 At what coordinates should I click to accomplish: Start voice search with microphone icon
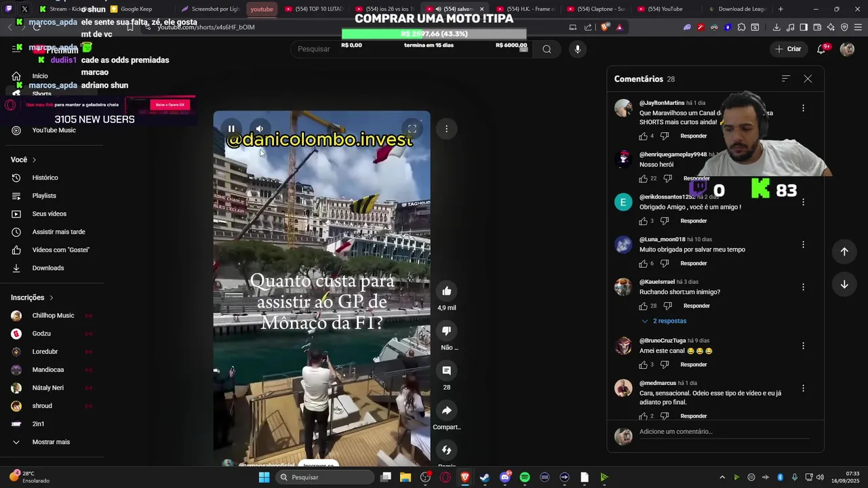(x=578, y=49)
